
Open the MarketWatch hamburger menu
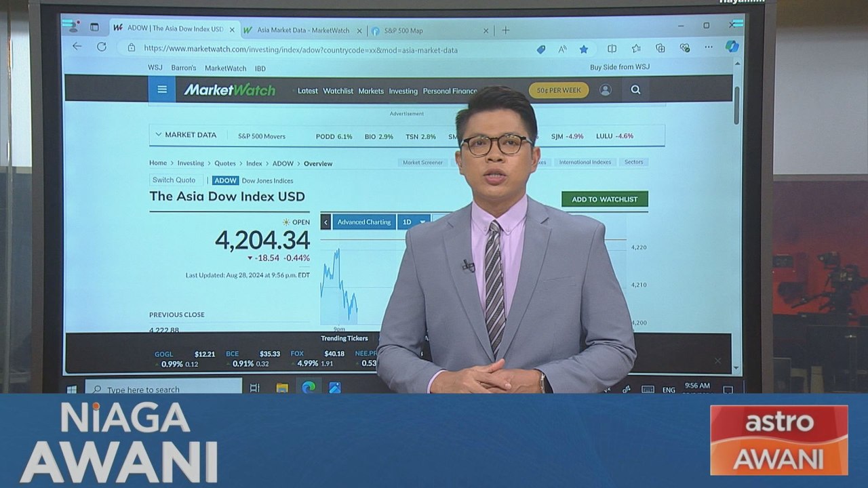162,89
